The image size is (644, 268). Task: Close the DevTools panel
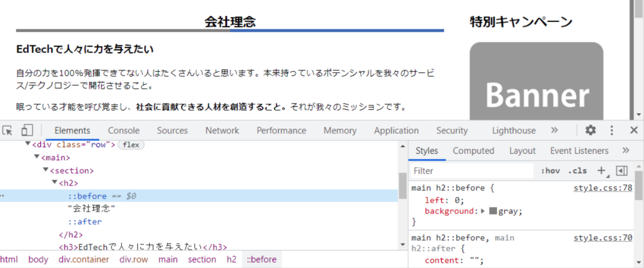[x=634, y=130]
